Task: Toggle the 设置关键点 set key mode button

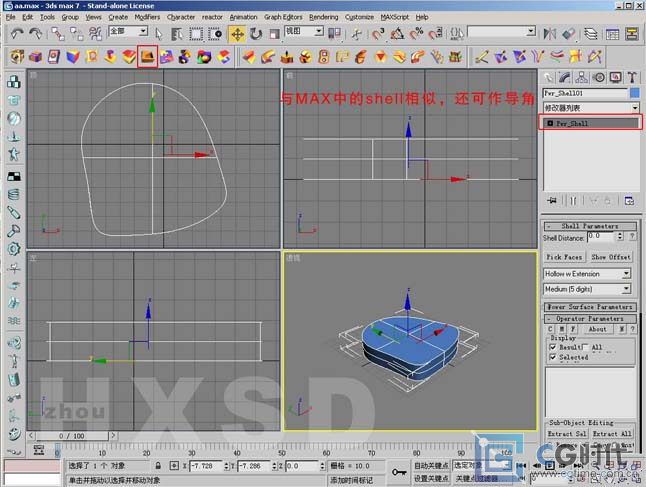Action: pos(431,478)
